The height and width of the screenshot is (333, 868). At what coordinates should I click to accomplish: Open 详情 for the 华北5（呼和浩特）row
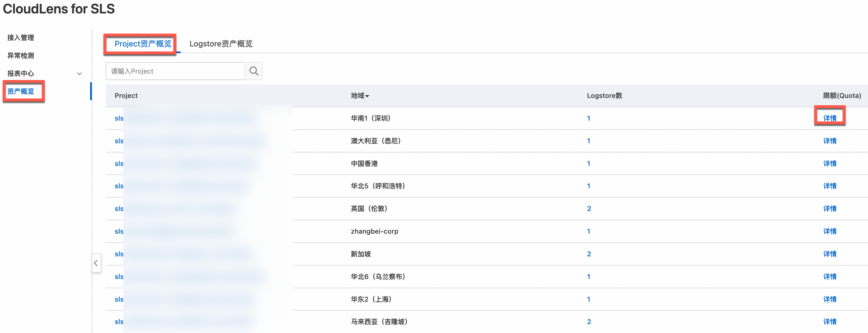tap(830, 186)
